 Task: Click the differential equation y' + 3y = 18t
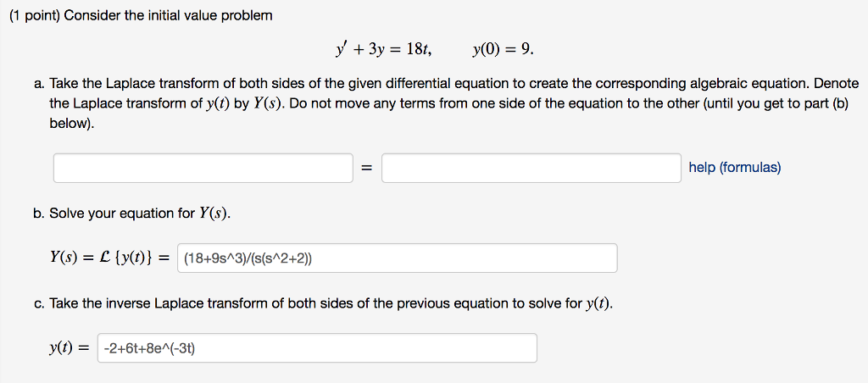coord(384,50)
